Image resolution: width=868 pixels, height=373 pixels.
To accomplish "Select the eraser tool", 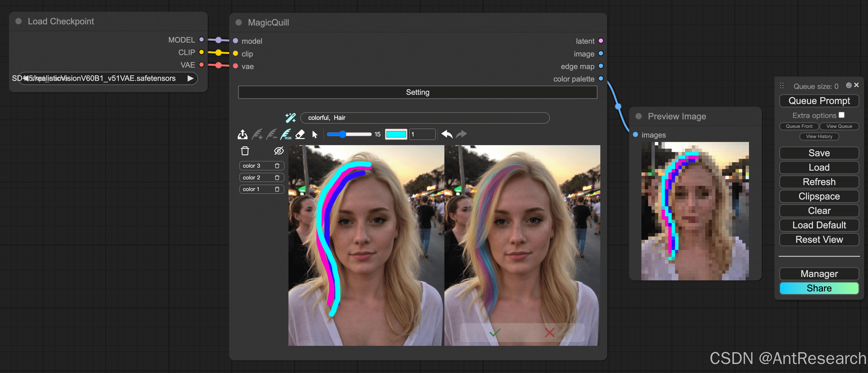I will tap(300, 134).
